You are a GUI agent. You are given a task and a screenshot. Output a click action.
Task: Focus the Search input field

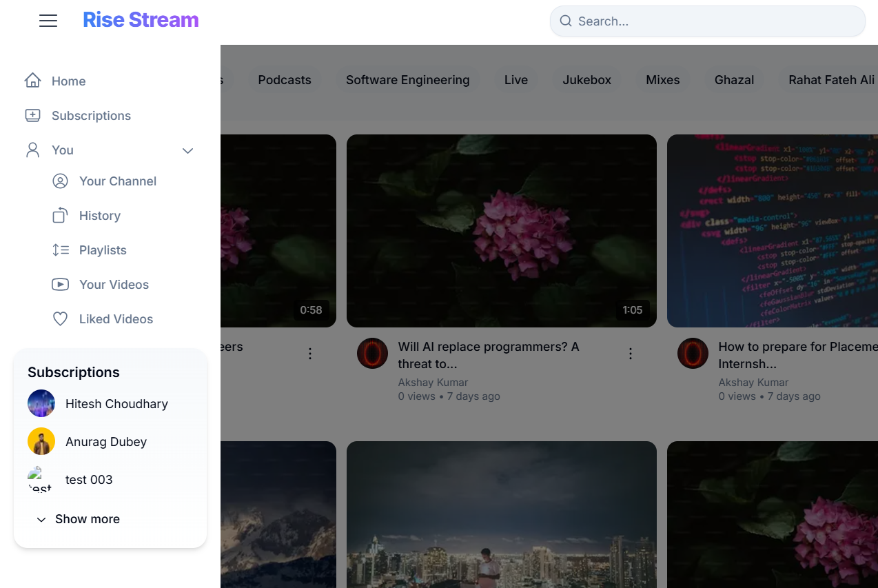707,21
